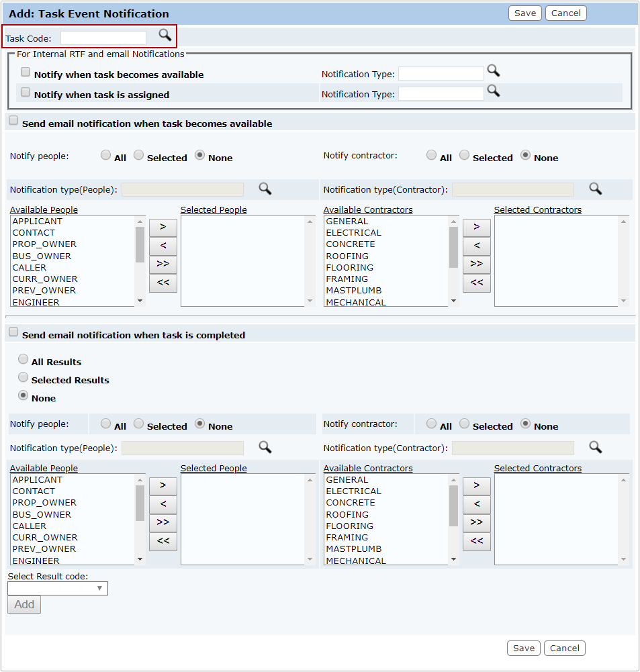
Task: Click the completed section Notification type(People) search icon
Action: click(x=265, y=447)
